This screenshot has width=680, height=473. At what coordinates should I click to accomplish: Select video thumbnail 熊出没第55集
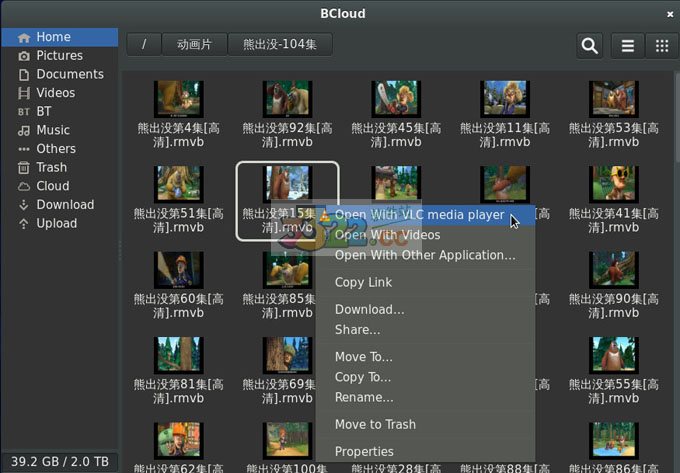point(614,355)
